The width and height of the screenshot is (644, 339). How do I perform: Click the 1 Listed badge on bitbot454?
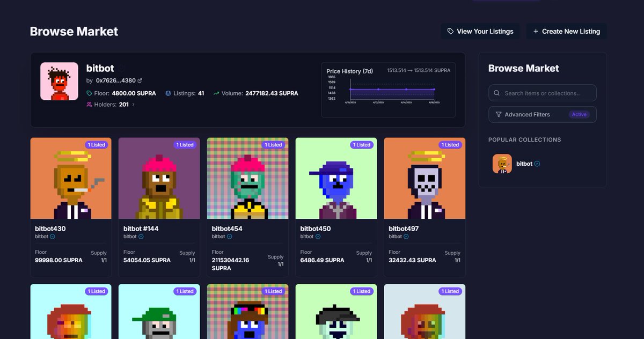[274, 145]
